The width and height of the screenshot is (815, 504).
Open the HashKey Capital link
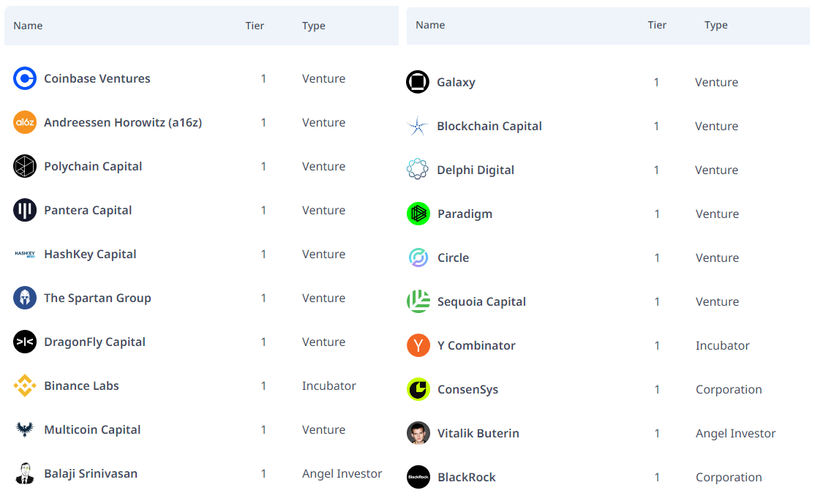(90, 254)
